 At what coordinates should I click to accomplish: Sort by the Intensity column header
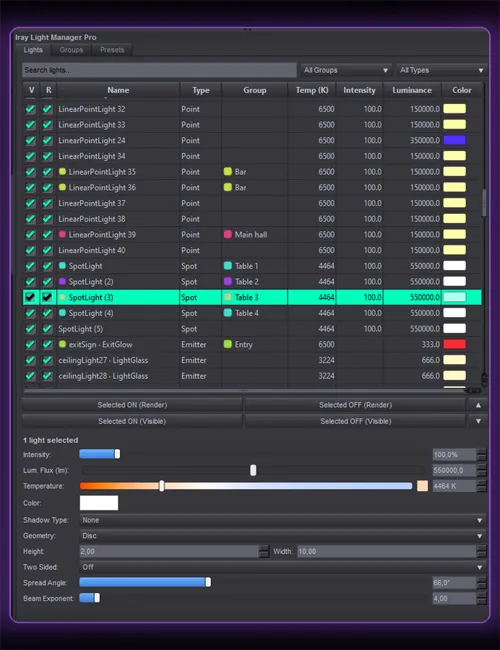[359, 90]
